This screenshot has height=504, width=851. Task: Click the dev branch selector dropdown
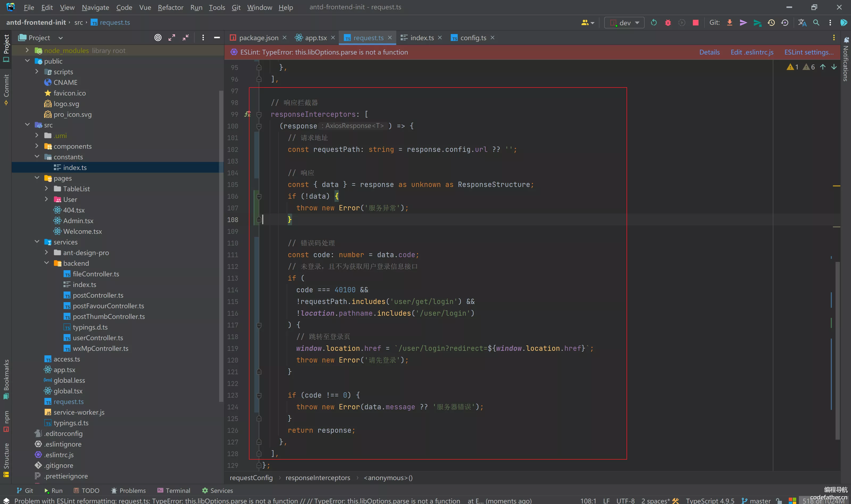tap(624, 22)
